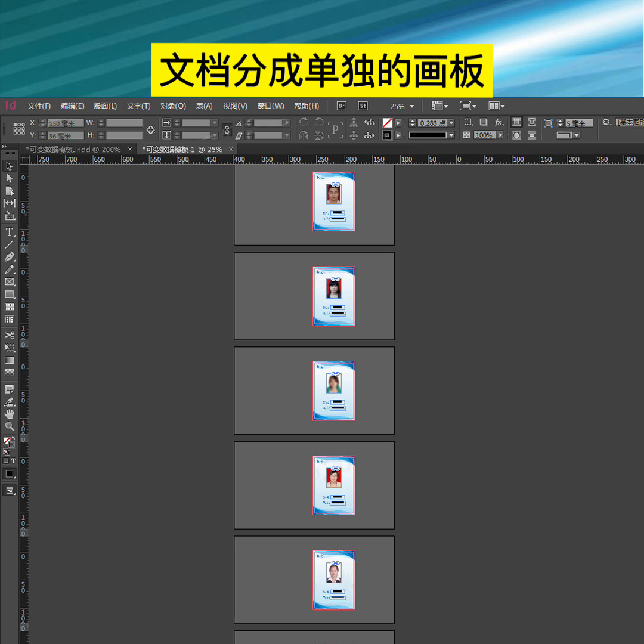Viewport: 644px width, 644px height.
Task: Close the 可变数据模板-1 @ 25% tab
Action: [x=231, y=149]
